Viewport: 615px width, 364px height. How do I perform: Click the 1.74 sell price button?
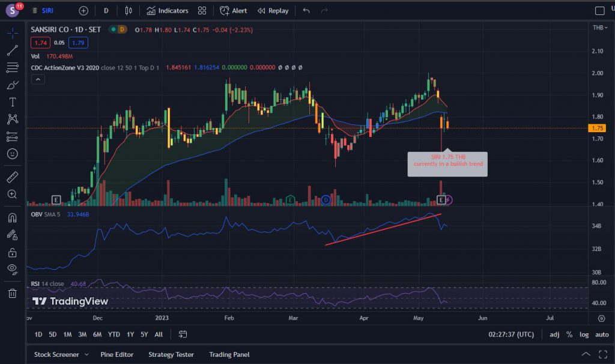point(40,43)
